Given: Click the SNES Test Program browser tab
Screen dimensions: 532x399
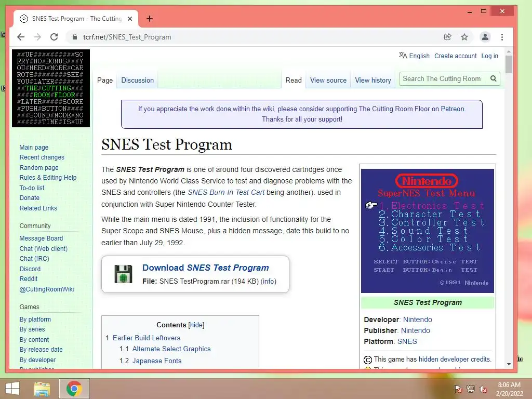Looking at the screenshot, I should pos(76,19).
